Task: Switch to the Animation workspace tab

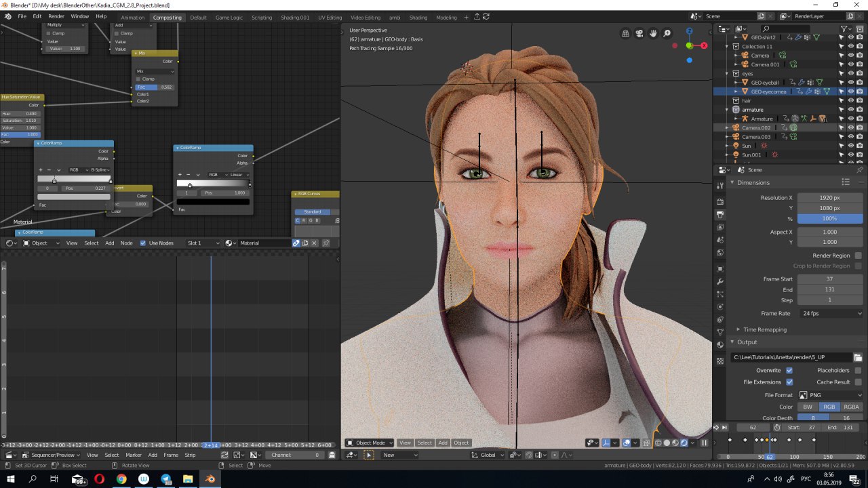Action: pyautogui.click(x=132, y=17)
